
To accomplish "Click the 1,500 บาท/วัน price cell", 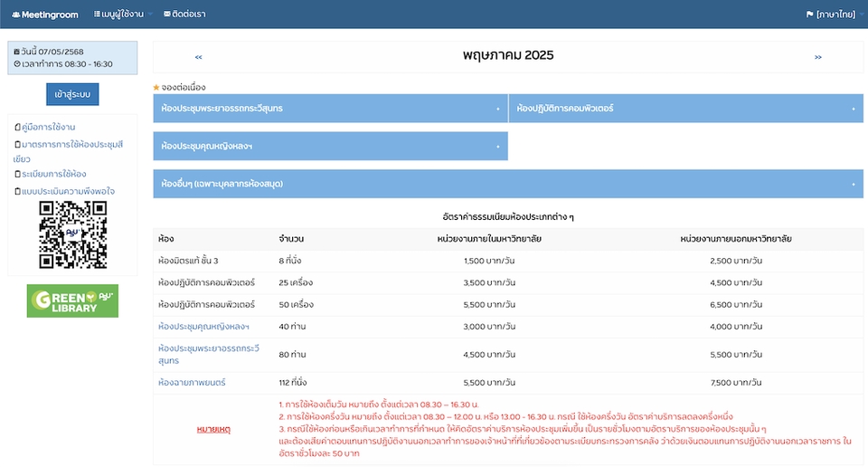I will (489, 261).
